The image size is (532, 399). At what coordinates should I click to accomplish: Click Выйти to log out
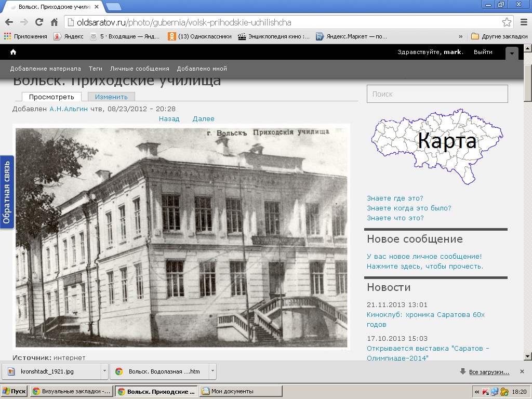483,52
